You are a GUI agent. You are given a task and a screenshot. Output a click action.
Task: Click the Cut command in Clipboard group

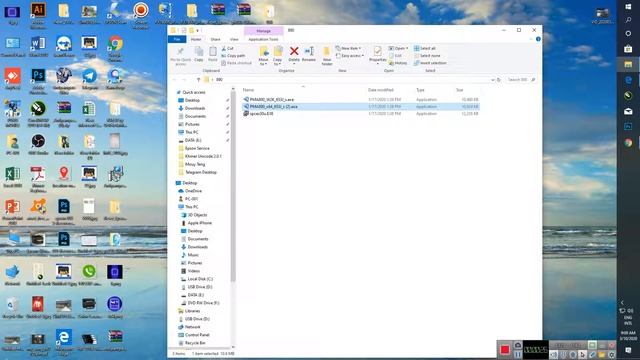(228, 48)
